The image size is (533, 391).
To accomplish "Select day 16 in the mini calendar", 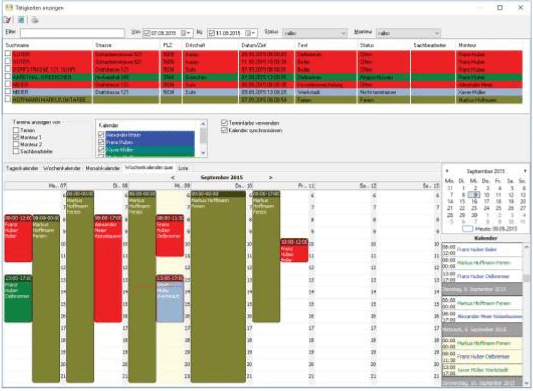I will pos(474,202).
